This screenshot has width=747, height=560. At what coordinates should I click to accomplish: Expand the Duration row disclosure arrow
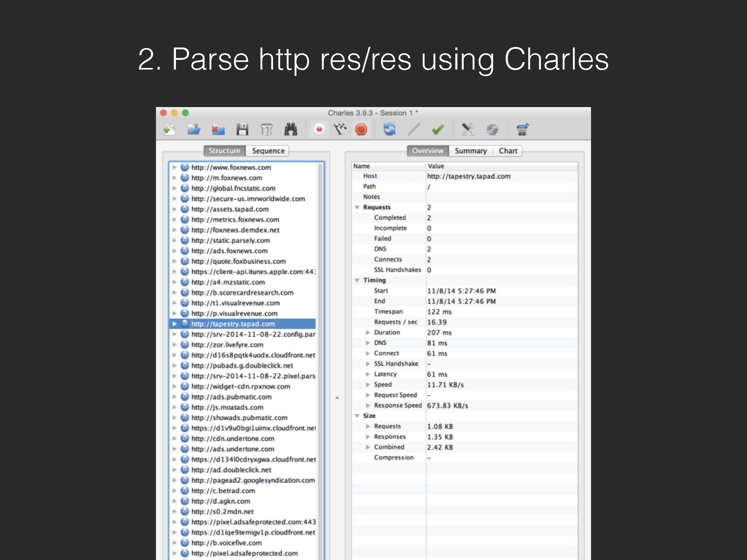[368, 332]
